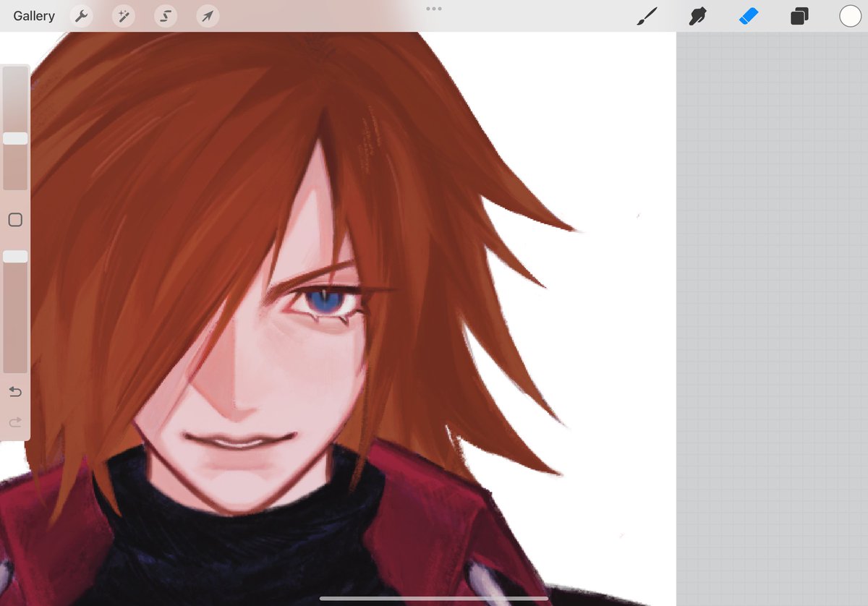Tap the square modify button in sidebar
868x606 pixels.
(x=15, y=220)
